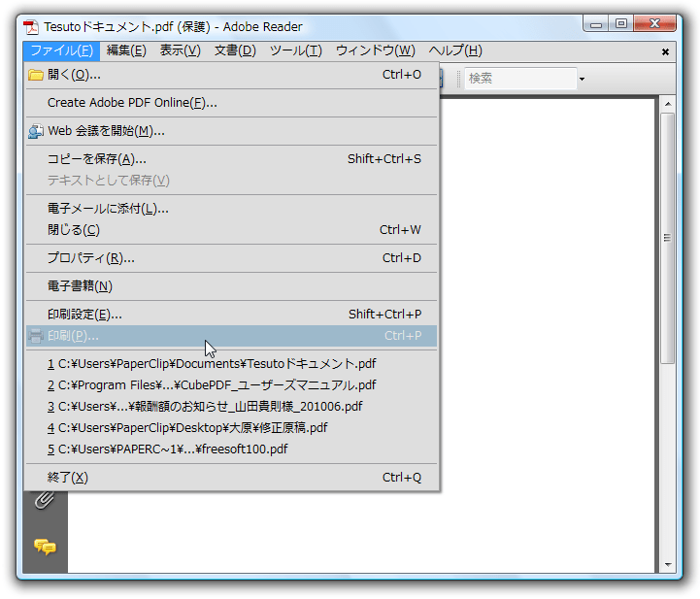Image resolution: width=700 pixels, height=599 pixels.
Task: Close the Adobe Reader window
Action: (655, 24)
